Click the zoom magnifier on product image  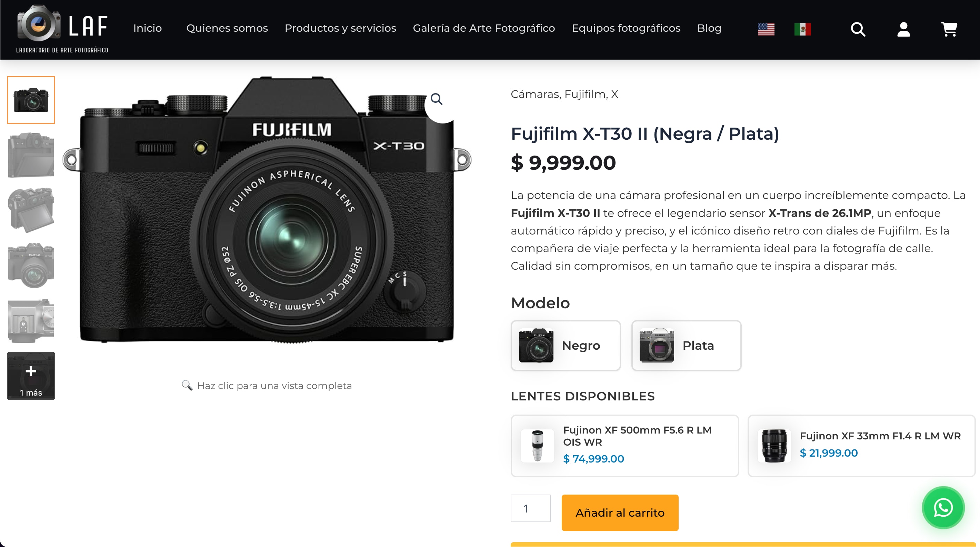tap(436, 99)
